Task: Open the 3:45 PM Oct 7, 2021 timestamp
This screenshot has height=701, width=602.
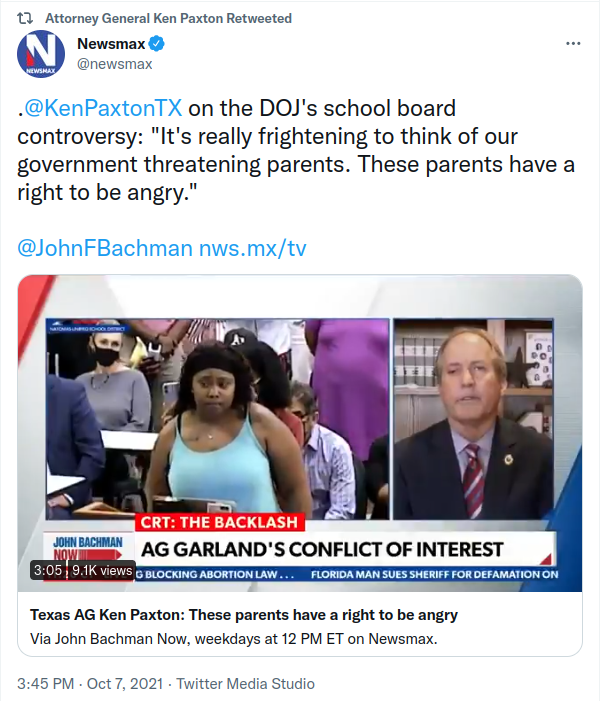Action: click(x=90, y=684)
